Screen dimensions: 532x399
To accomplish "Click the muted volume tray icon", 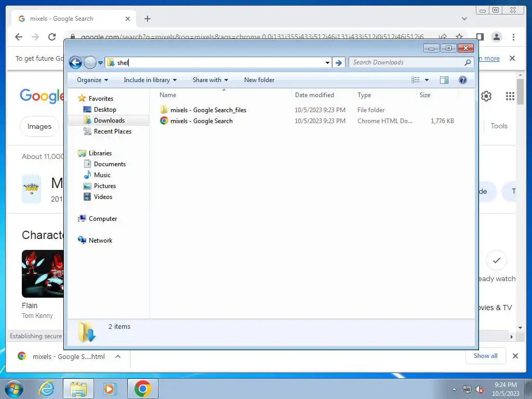I will pos(480,389).
